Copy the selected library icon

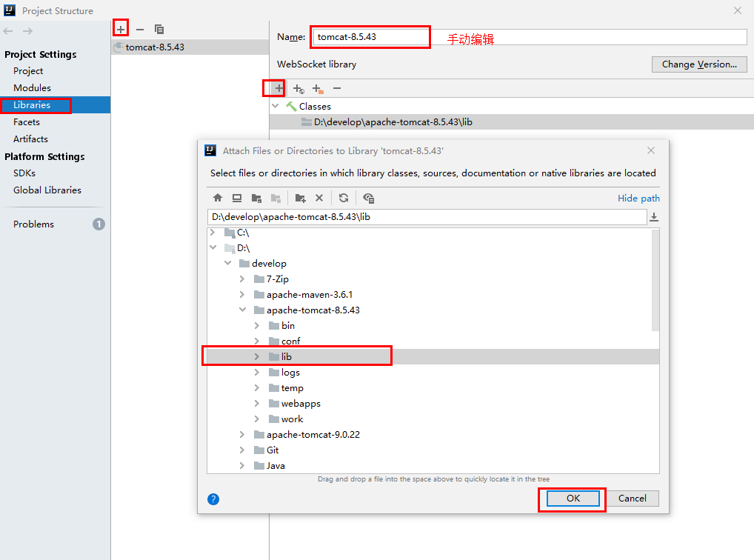pos(159,30)
